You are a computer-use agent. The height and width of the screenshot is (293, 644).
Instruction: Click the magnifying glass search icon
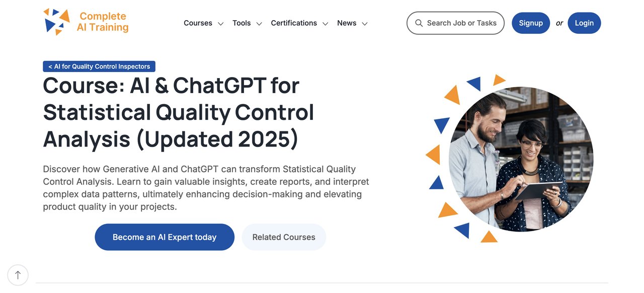pos(419,23)
